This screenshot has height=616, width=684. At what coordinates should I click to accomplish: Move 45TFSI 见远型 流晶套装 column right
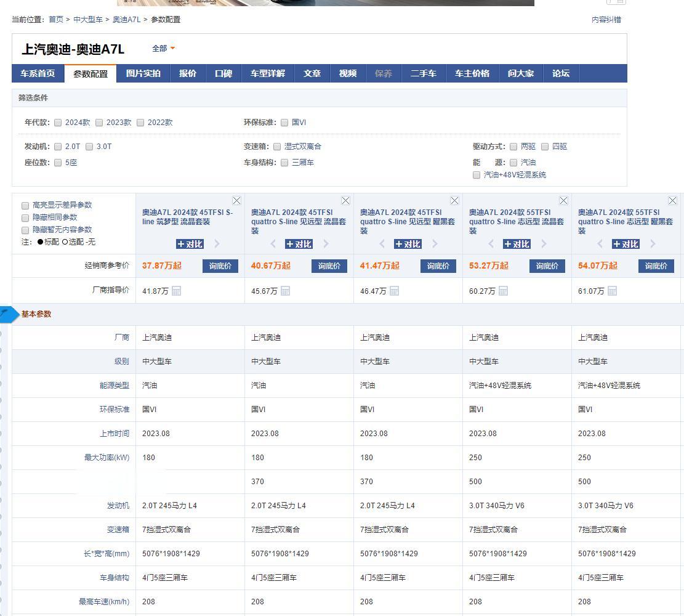[326, 244]
